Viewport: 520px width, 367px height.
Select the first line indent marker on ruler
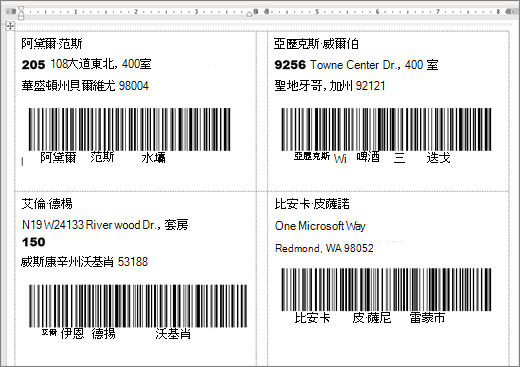coord(21,9)
